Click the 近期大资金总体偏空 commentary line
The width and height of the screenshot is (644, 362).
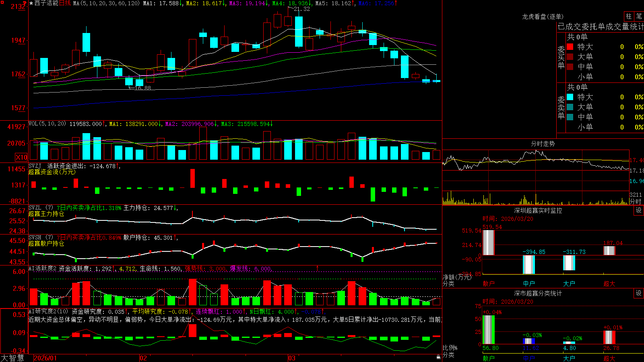pos(235,319)
